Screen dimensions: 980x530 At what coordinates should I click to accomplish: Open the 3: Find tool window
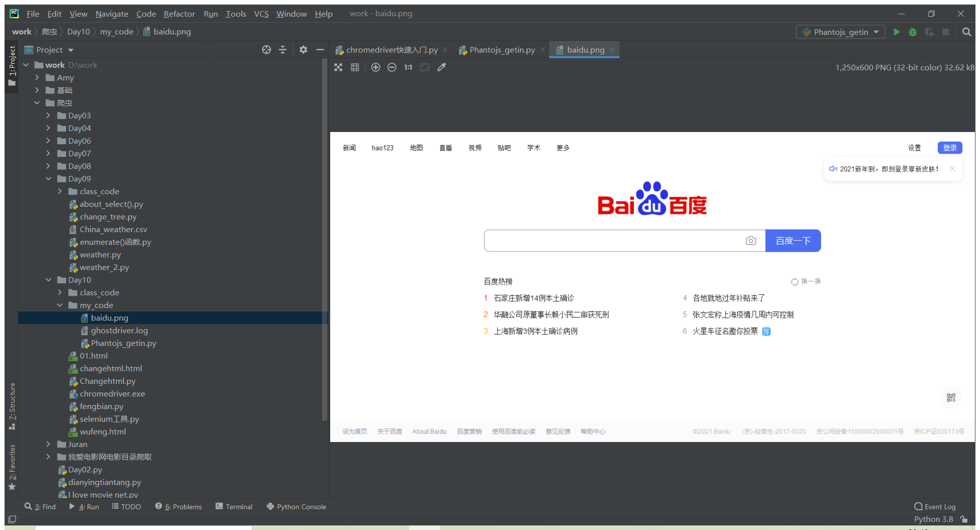[40, 507]
